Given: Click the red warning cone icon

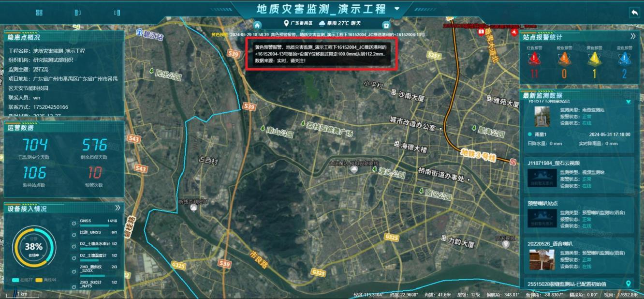Looking at the screenshot, I should tap(534, 59).
